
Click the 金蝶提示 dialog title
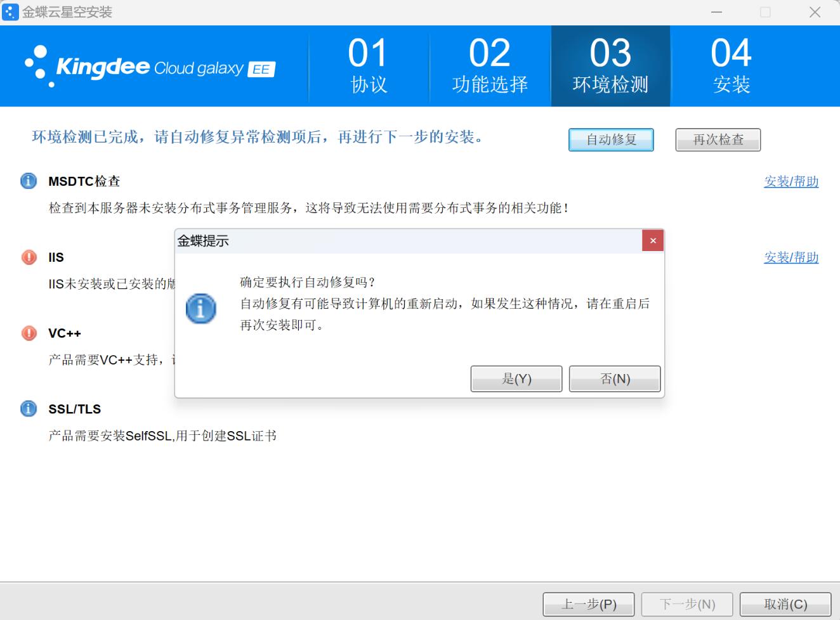(203, 241)
